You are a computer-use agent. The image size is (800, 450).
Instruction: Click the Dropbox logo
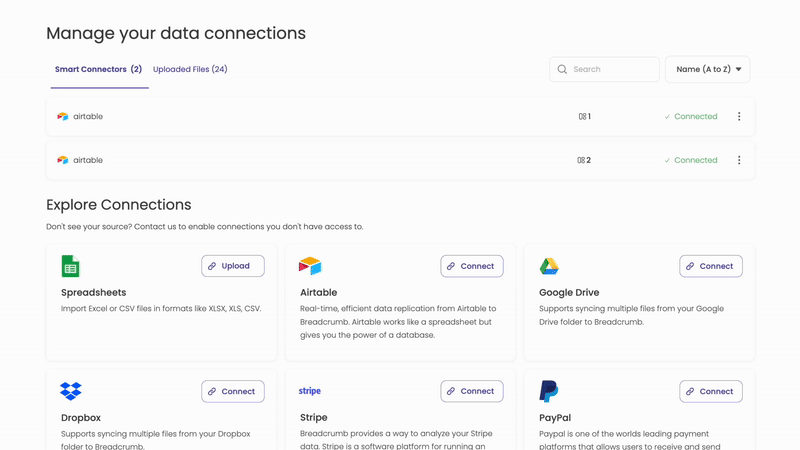[71, 391]
